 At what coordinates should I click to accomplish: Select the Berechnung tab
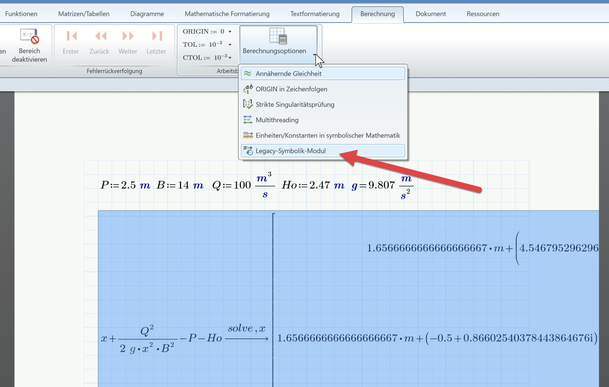pos(377,14)
